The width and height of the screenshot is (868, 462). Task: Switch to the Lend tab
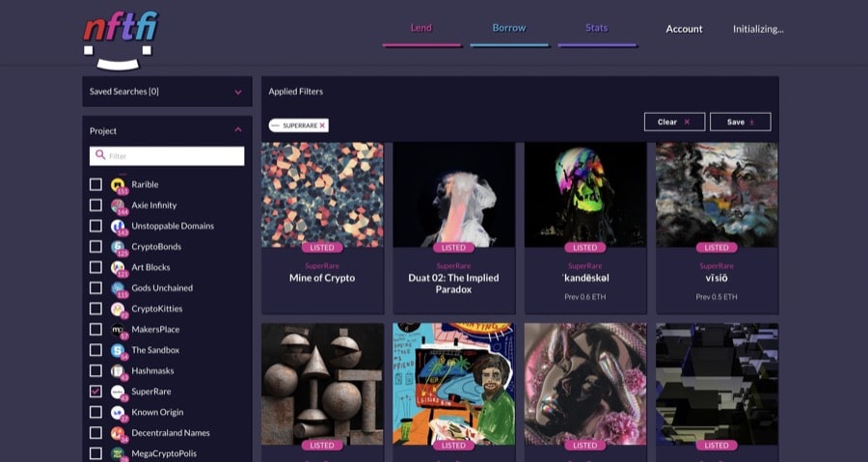[421, 28]
